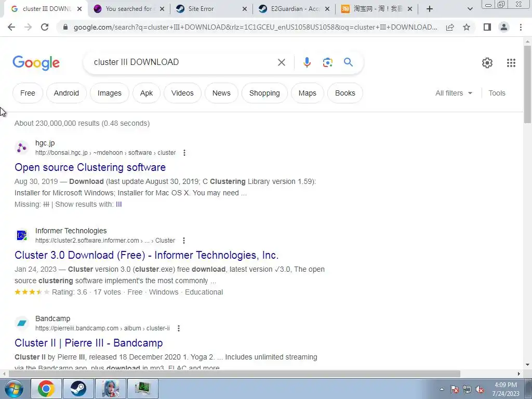
Task: View site security lock information
Action: (65, 27)
